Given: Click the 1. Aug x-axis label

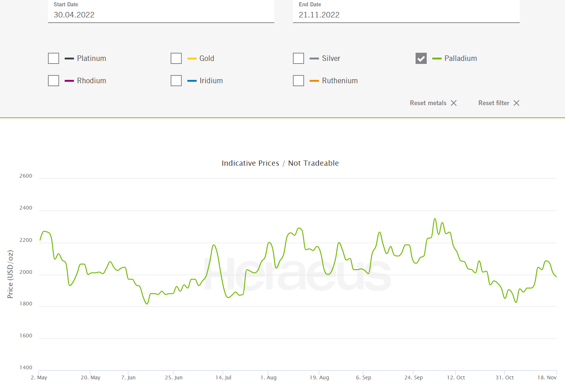Looking at the screenshot, I should click(268, 378).
